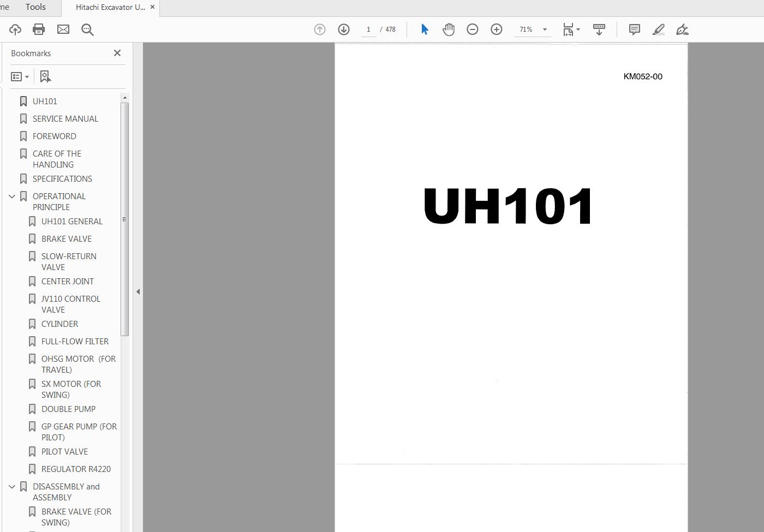Click the bookmarks panel vertical scrollbar
Viewport: 764px width, 532px height.
click(x=124, y=219)
